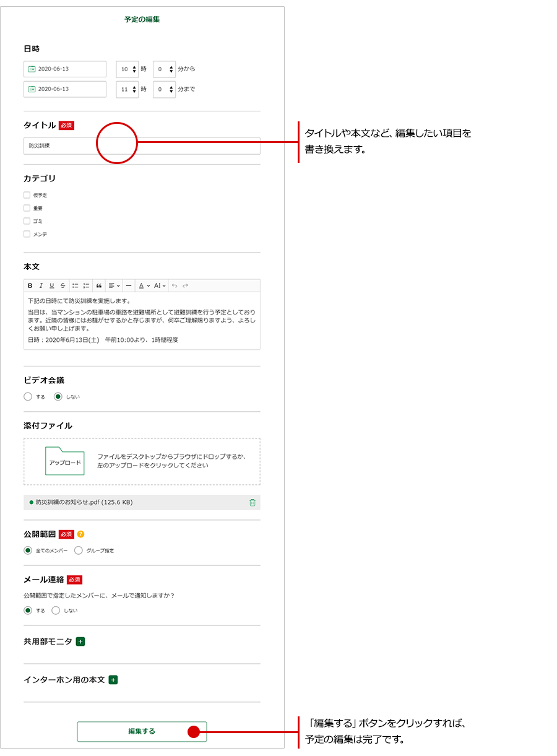Select the グループ指定 radio option

click(x=79, y=550)
